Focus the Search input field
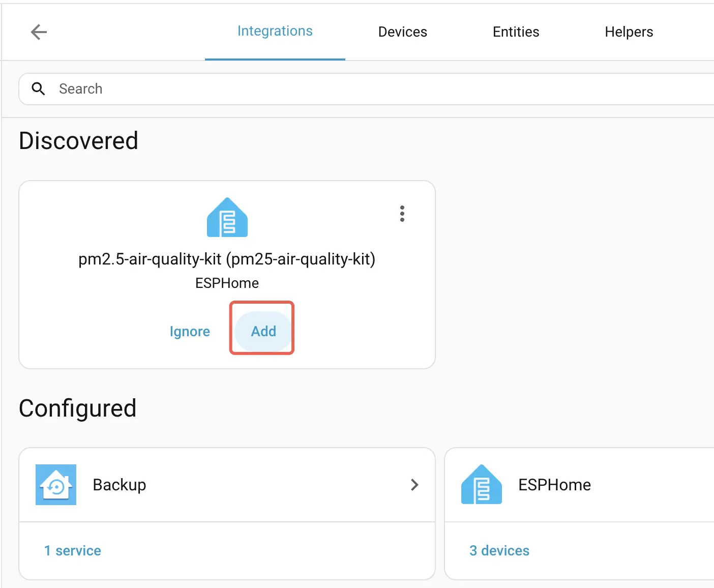The height and width of the screenshot is (588, 714). coord(356,89)
